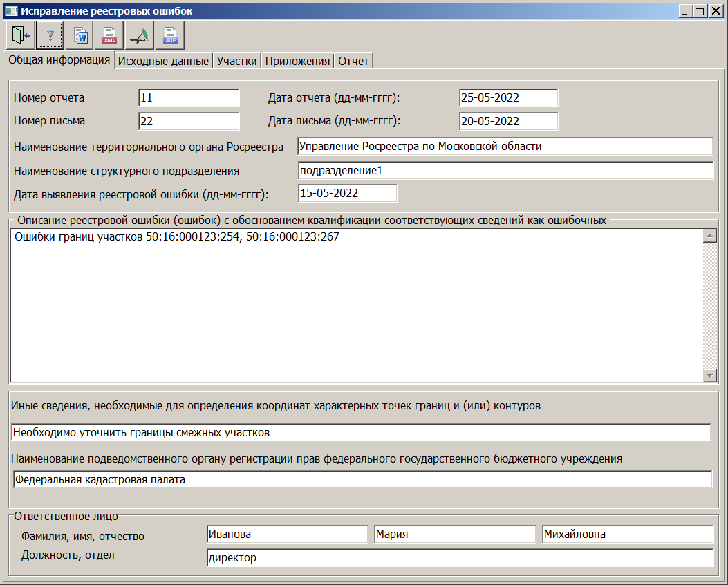The image size is (728, 585).
Task: Open help via the question mark icon
Action: coord(49,35)
